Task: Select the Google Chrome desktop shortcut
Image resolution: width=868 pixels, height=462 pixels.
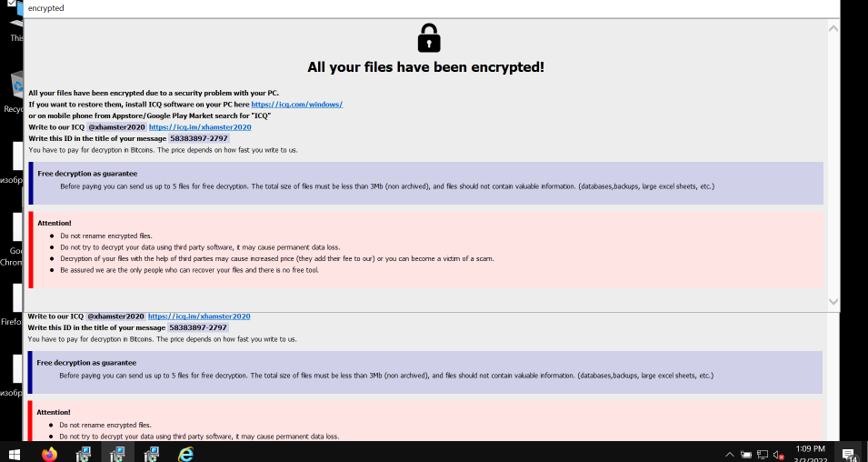Action: [13, 229]
